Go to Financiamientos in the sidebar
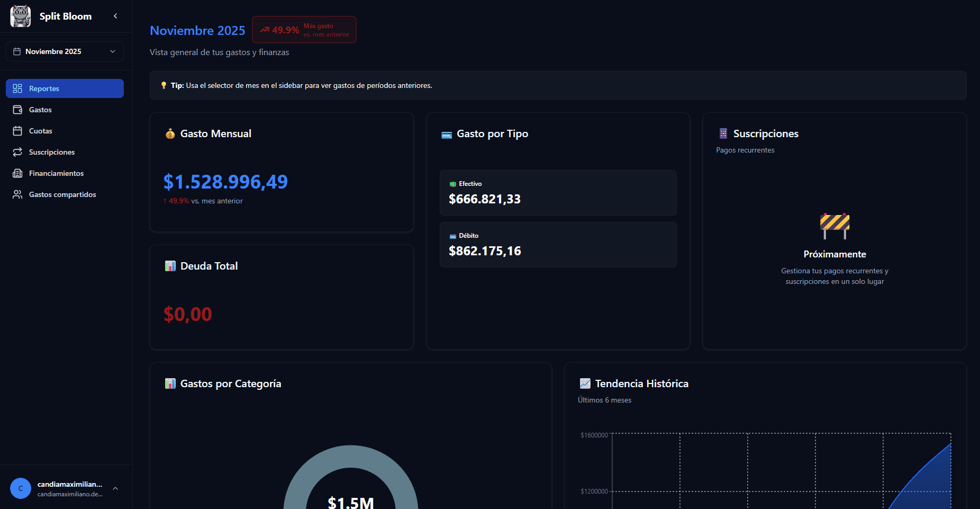The width and height of the screenshot is (980, 509). pos(56,173)
